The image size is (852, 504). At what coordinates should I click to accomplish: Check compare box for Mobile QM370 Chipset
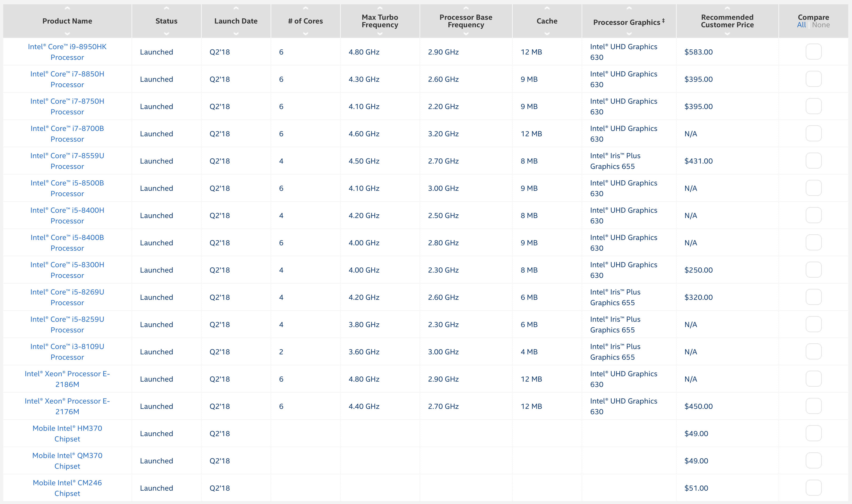pos(813,460)
